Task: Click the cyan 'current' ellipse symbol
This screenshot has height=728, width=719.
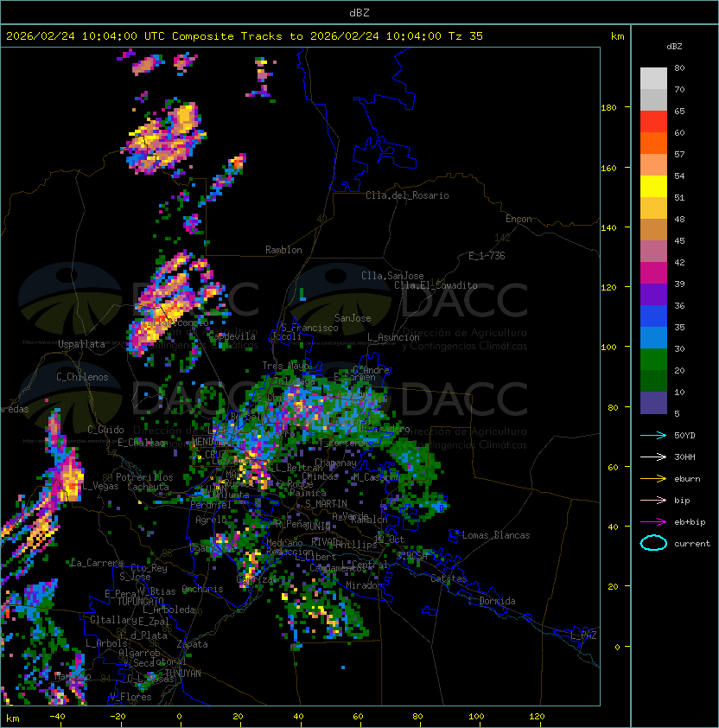Action: (x=653, y=543)
